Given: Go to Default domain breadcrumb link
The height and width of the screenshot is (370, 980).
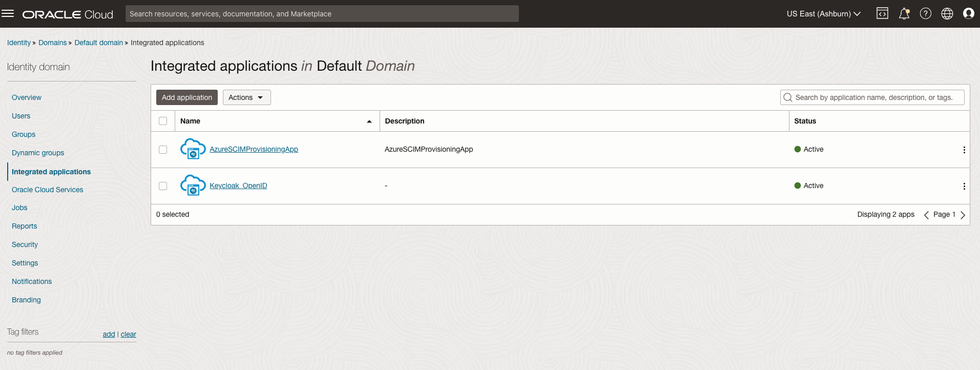Looking at the screenshot, I should click(99, 43).
